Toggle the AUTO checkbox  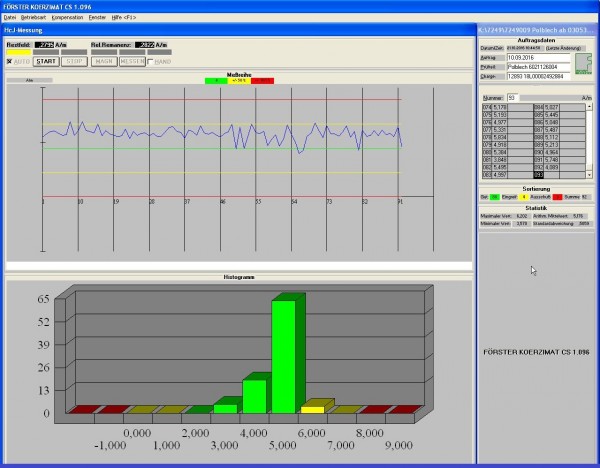coord(10,62)
